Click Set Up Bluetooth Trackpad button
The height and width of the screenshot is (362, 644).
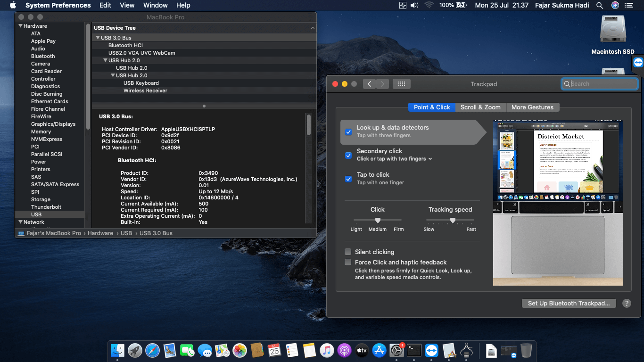click(x=569, y=304)
